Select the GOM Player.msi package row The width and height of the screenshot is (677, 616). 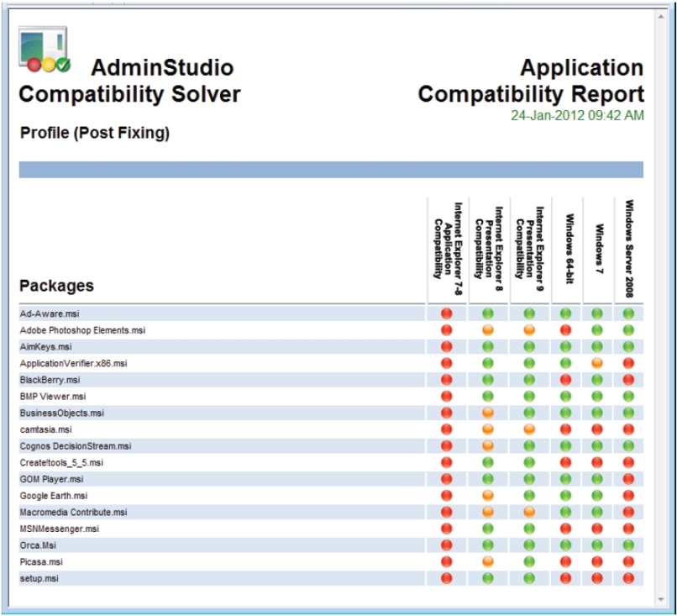coord(52,479)
